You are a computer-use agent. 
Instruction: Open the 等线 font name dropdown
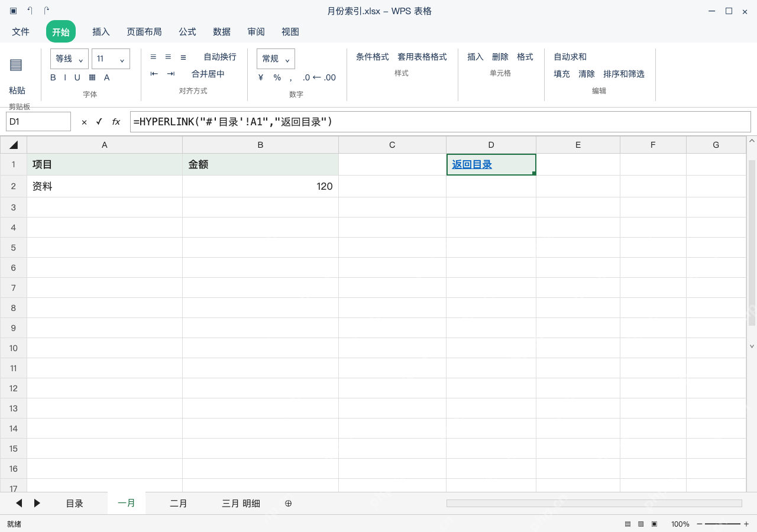(69, 59)
